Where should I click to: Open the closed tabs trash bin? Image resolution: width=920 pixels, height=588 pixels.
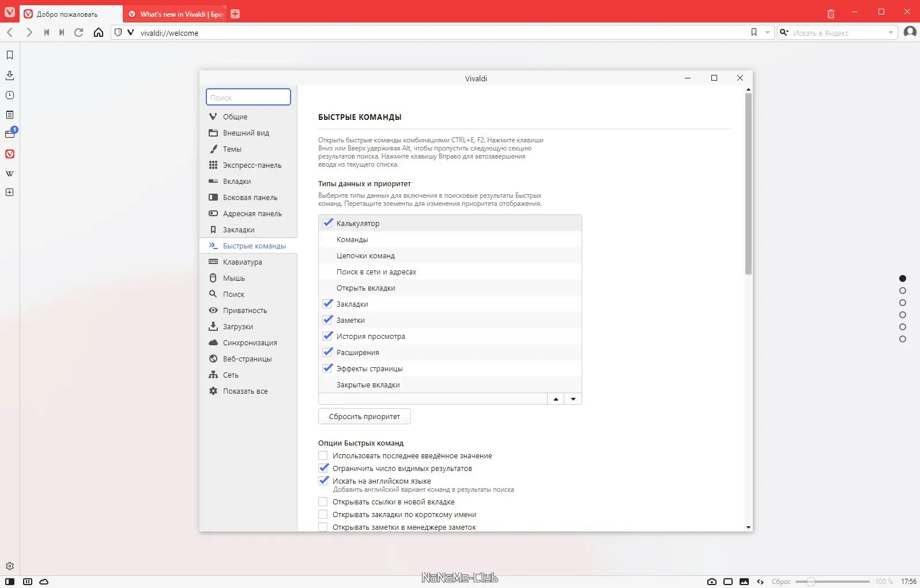831,14
